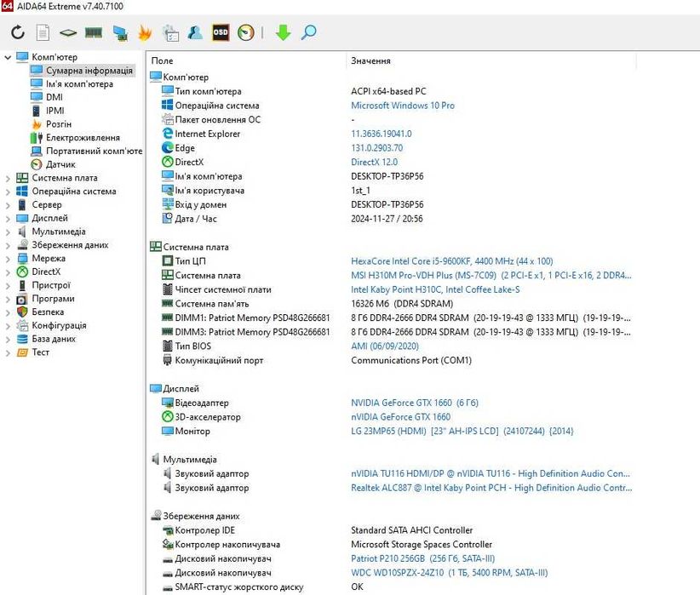The height and width of the screenshot is (595, 700).
Task: Click the motherboard chip toolbar icon
Action: coord(68,32)
